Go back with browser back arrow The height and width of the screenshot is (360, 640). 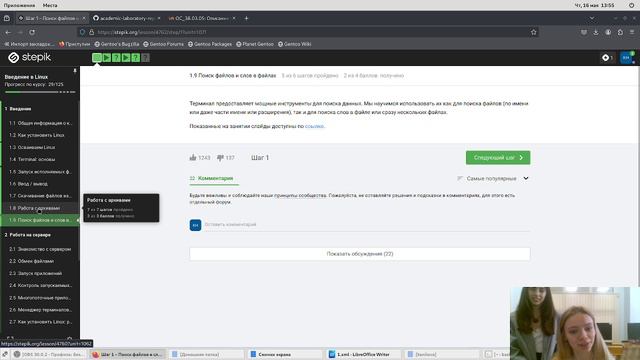8,32
